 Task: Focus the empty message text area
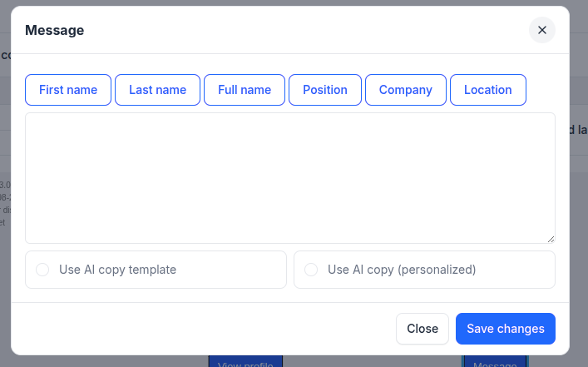pyautogui.click(x=289, y=177)
